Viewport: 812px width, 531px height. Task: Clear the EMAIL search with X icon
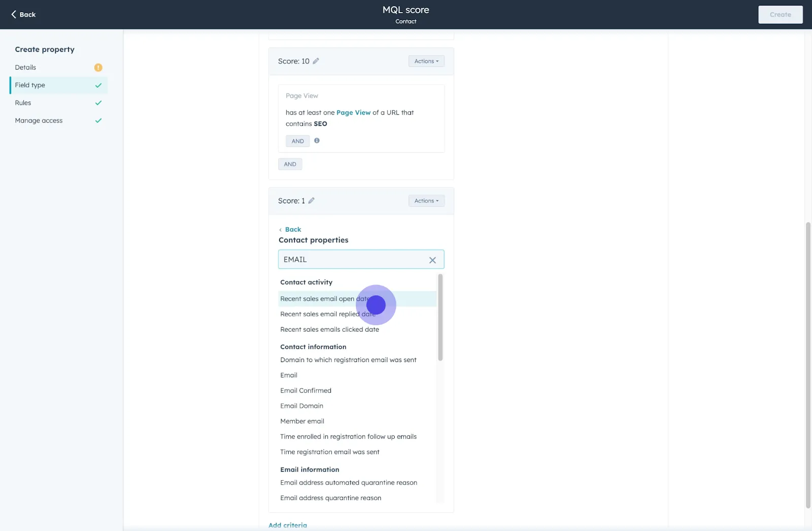432,260
